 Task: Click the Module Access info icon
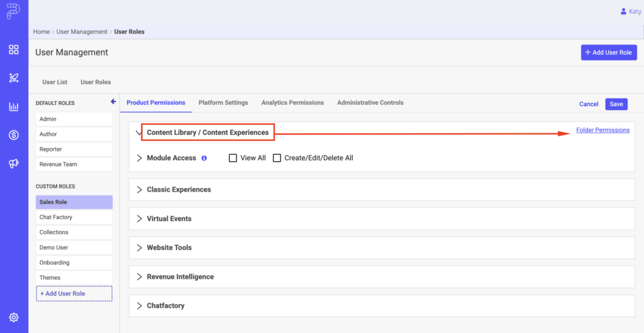pyautogui.click(x=204, y=158)
